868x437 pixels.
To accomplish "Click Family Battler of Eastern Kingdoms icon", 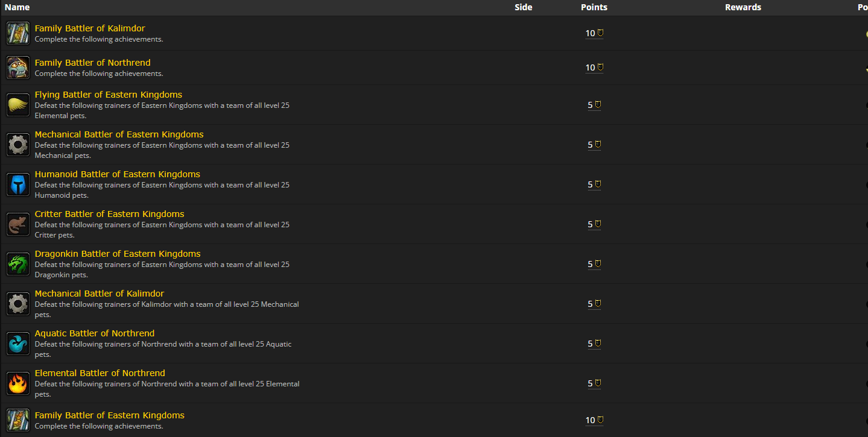I will [18, 420].
